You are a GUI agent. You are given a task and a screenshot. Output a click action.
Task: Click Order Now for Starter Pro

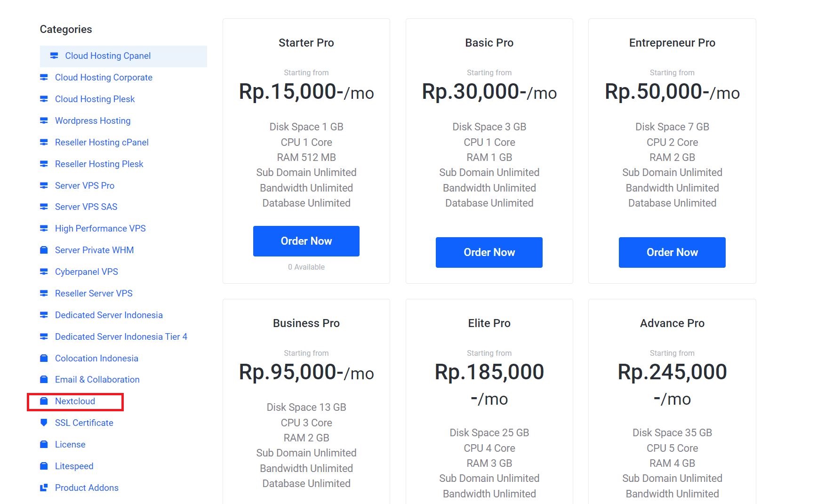click(x=306, y=241)
